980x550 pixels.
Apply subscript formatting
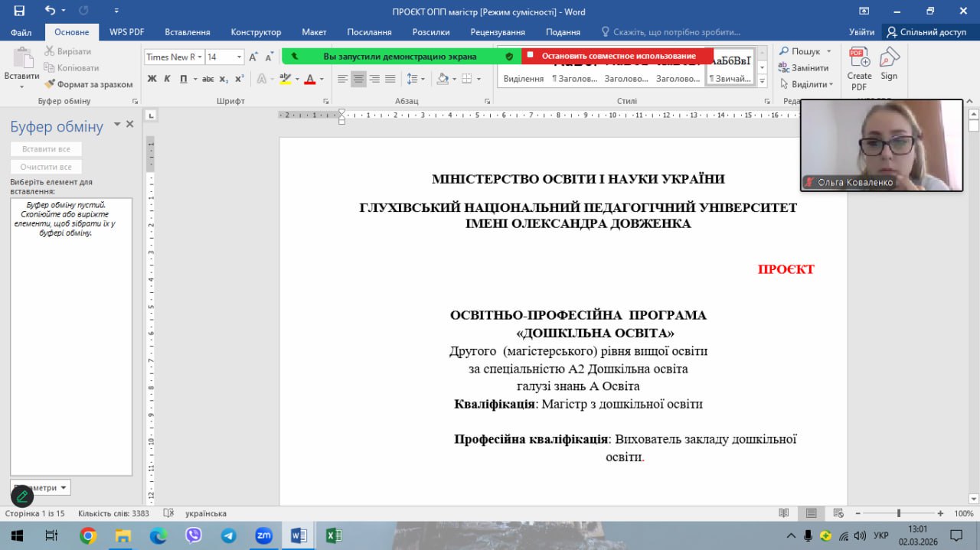224,79
